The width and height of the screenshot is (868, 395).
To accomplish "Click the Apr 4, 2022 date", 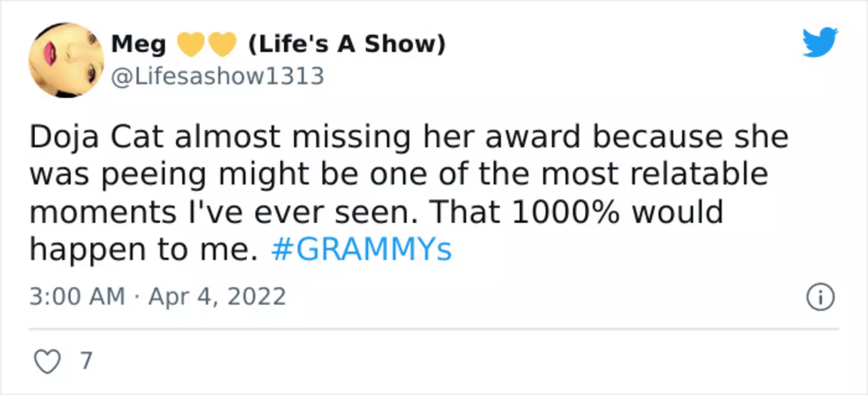I will pos(217,297).
